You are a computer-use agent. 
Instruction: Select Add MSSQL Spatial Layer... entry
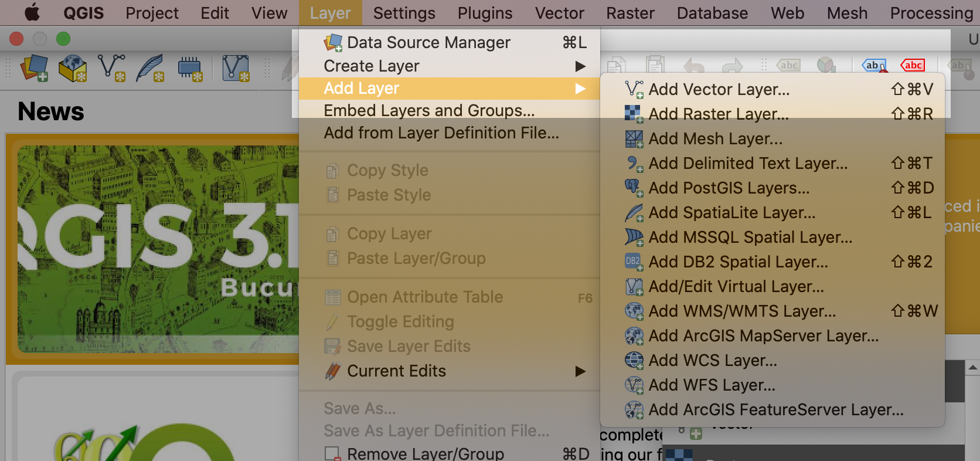pos(773,238)
